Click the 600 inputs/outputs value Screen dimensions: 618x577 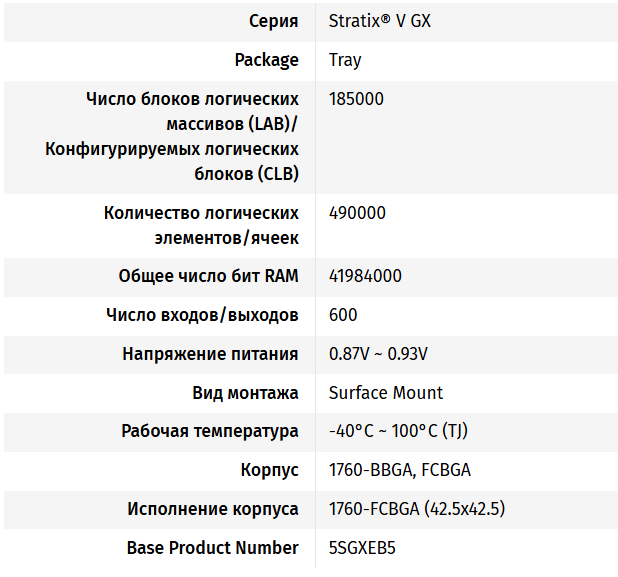click(343, 315)
